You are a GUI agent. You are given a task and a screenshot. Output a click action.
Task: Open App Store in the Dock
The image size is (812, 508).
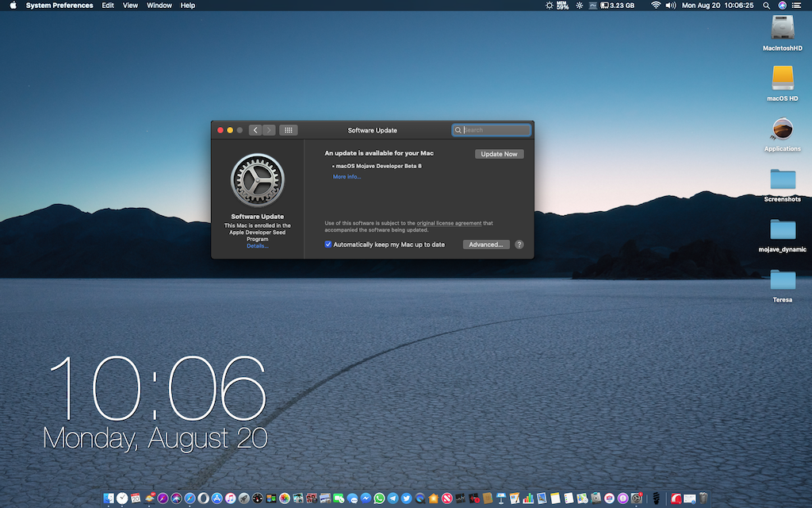point(217,498)
